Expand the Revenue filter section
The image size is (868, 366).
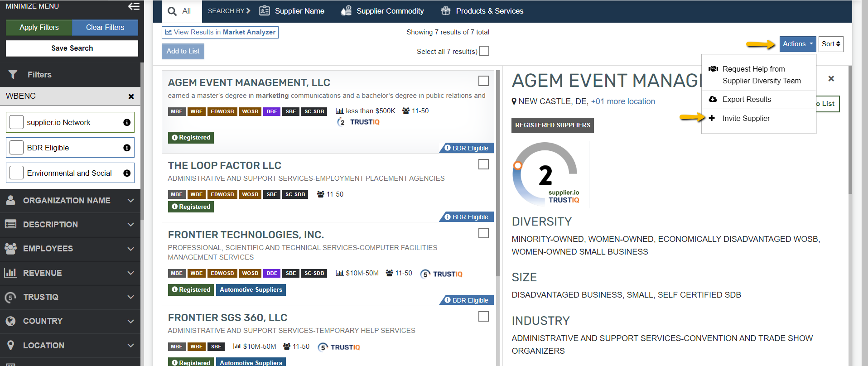[70, 273]
